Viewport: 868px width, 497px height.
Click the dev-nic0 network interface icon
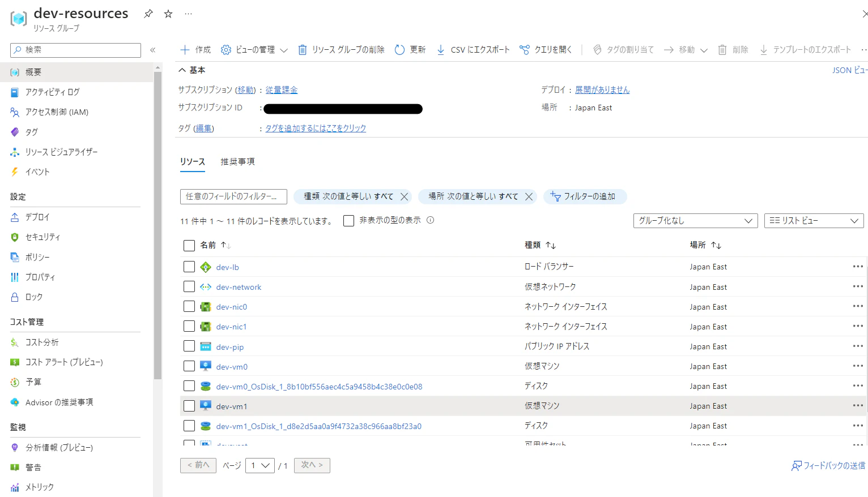point(206,307)
